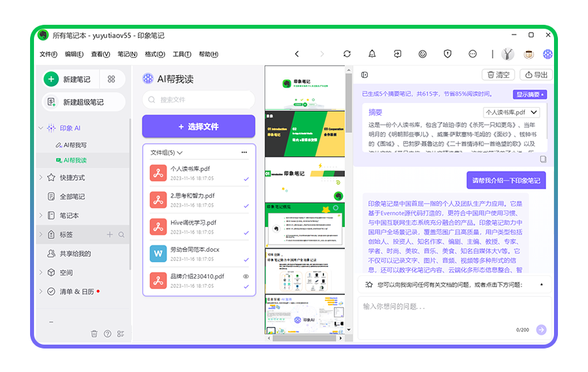Collapse the 印象 AI tree section
The width and height of the screenshot is (588, 372).
pyautogui.click(x=41, y=128)
